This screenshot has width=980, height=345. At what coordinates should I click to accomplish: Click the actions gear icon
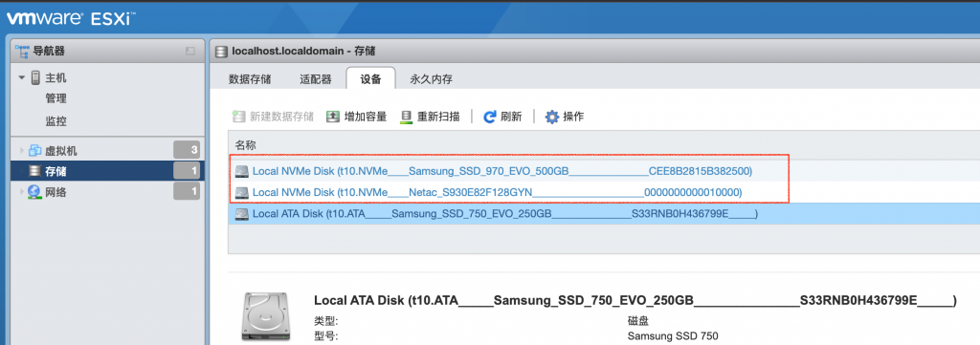552,117
